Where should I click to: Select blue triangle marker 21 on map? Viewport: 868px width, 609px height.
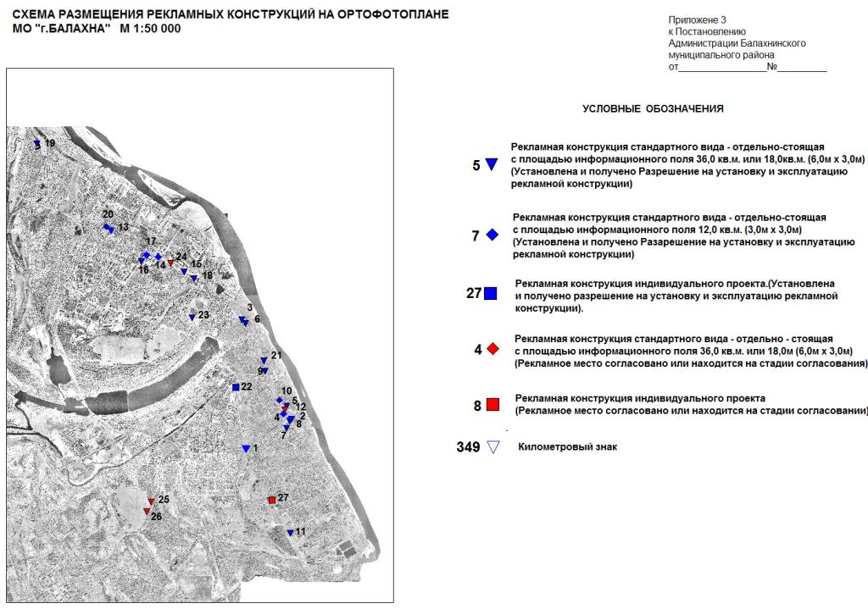[x=264, y=360]
